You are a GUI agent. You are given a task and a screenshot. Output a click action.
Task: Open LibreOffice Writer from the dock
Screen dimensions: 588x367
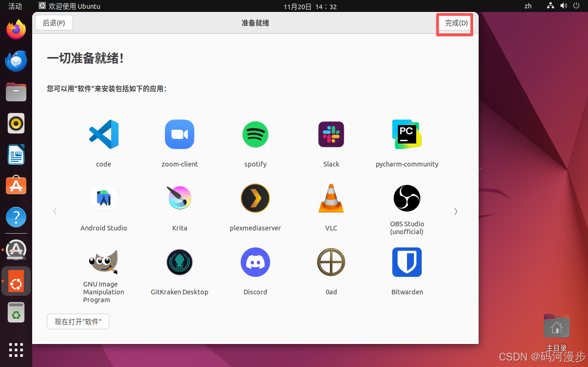coord(16,155)
